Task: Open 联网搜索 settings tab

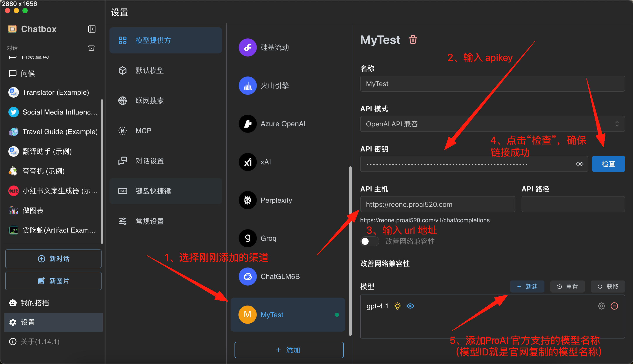Action: (x=166, y=101)
